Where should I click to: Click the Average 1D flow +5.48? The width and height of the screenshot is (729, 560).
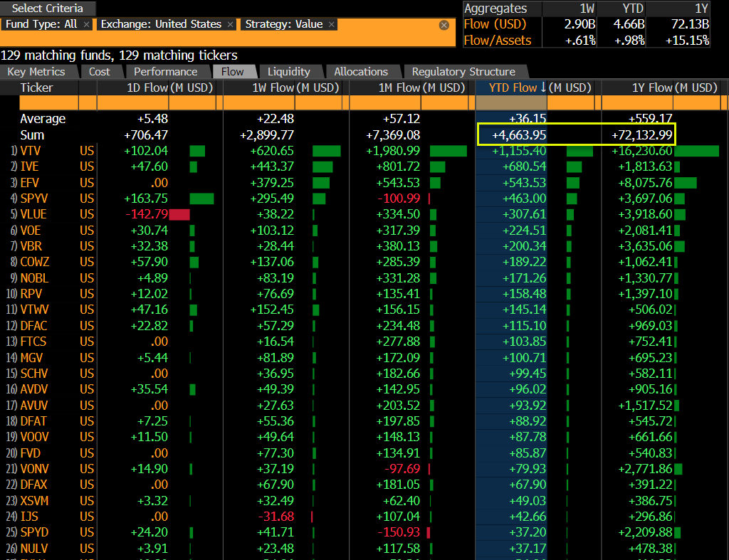(x=152, y=119)
